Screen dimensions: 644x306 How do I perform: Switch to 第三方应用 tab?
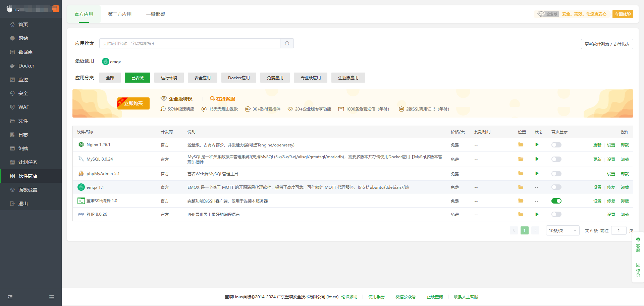click(120, 14)
